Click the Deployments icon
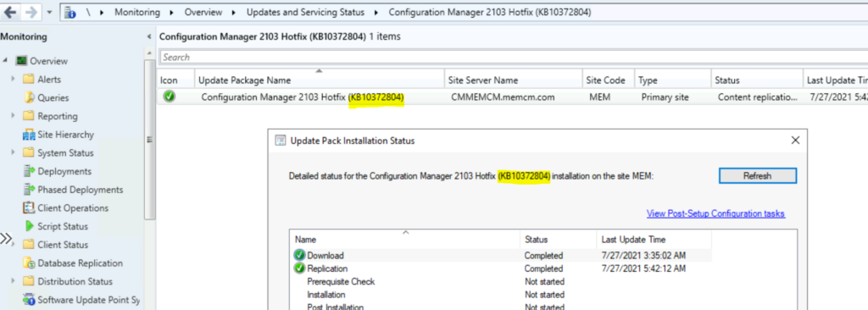Image resolution: width=868 pixels, height=310 pixels. tap(29, 172)
